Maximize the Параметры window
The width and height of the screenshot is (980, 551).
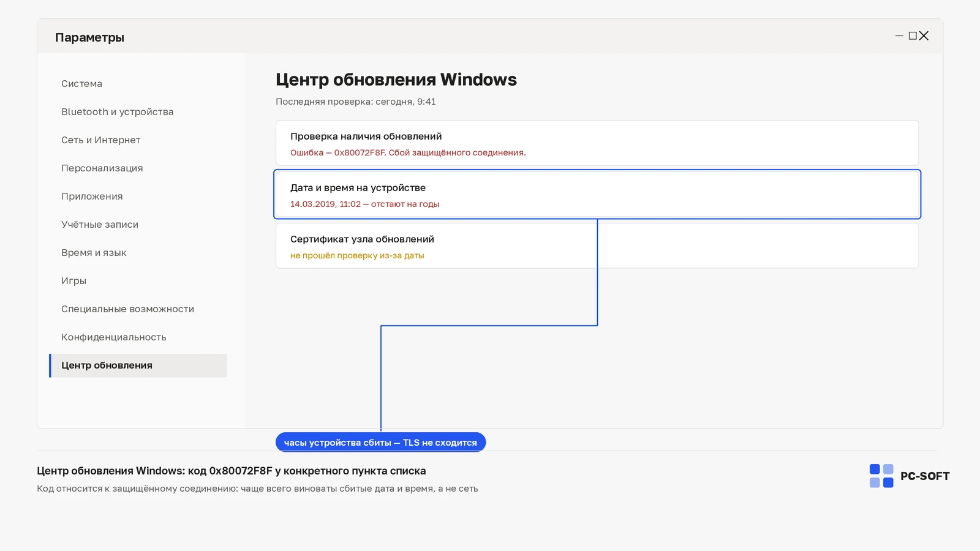point(913,36)
